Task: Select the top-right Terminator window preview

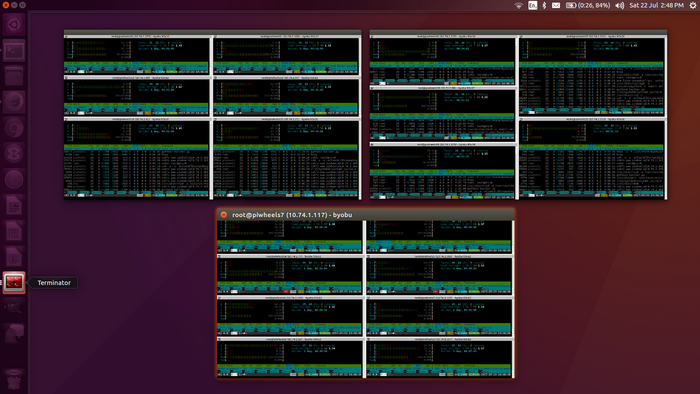Action: [x=518, y=115]
